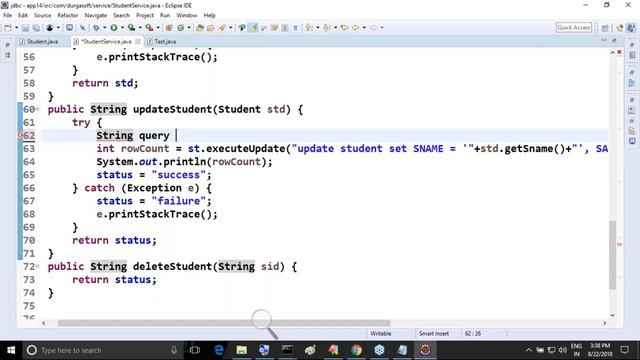
Task: Click the Next Annotation toolbar icon
Action: pyautogui.click(x=309, y=28)
